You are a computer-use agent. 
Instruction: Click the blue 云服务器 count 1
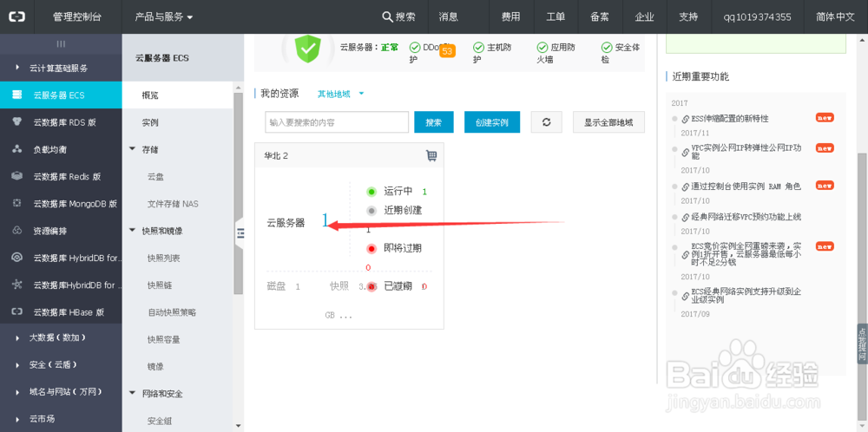pyautogui.click(x=325, y=222)
